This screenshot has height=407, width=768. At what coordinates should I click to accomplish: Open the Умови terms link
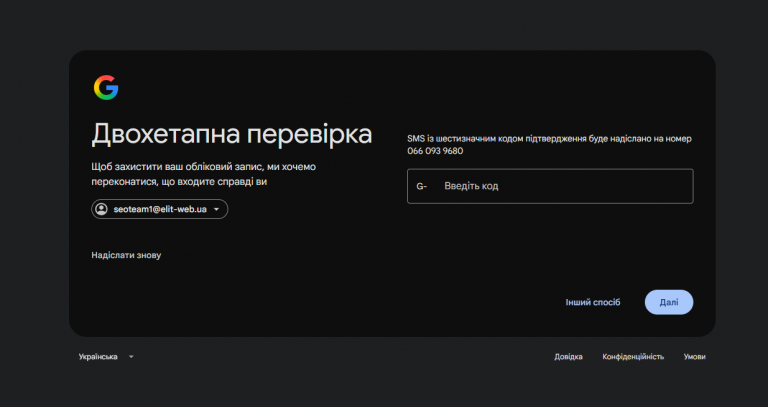click(695, 357)
